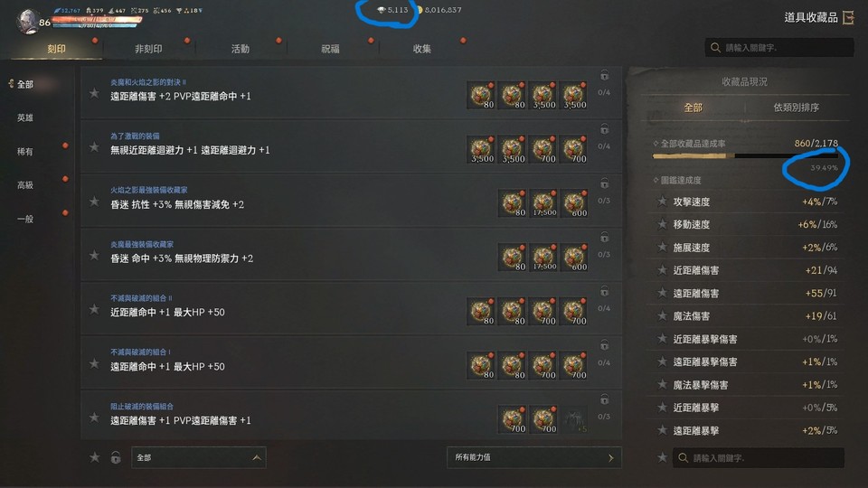Click the lock icon on 阻止破滅的裝備組合 row
This screenshot has height=488, width=868.
pyautogui.click(x=605, y=399)
